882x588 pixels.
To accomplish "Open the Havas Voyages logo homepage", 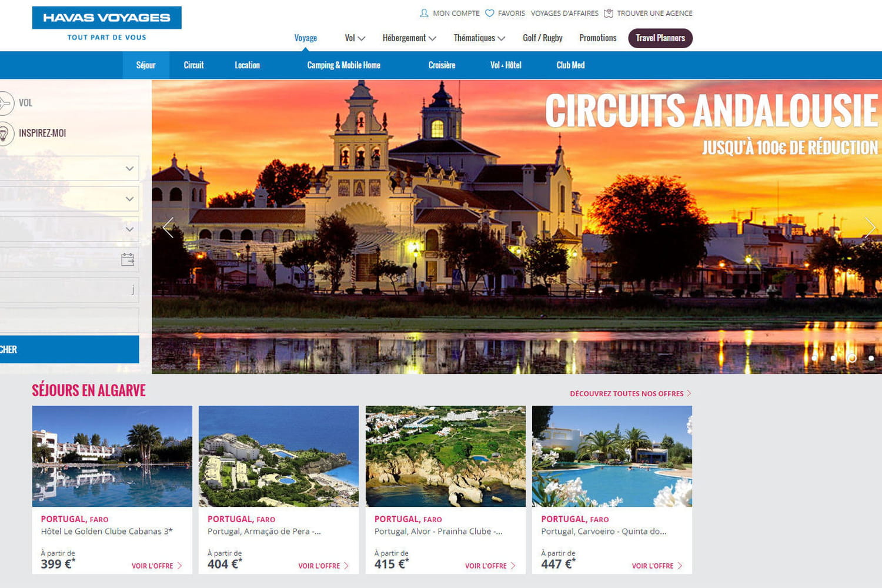I will point(106,24).
